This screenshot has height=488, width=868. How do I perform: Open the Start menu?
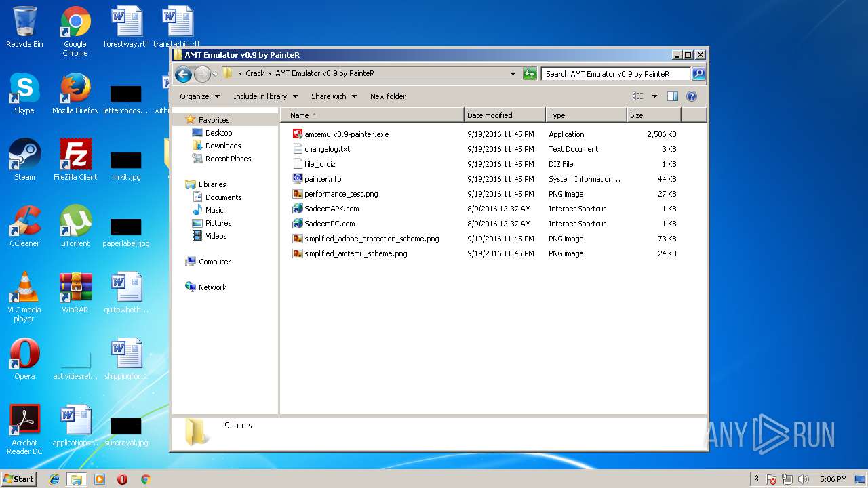18,479
